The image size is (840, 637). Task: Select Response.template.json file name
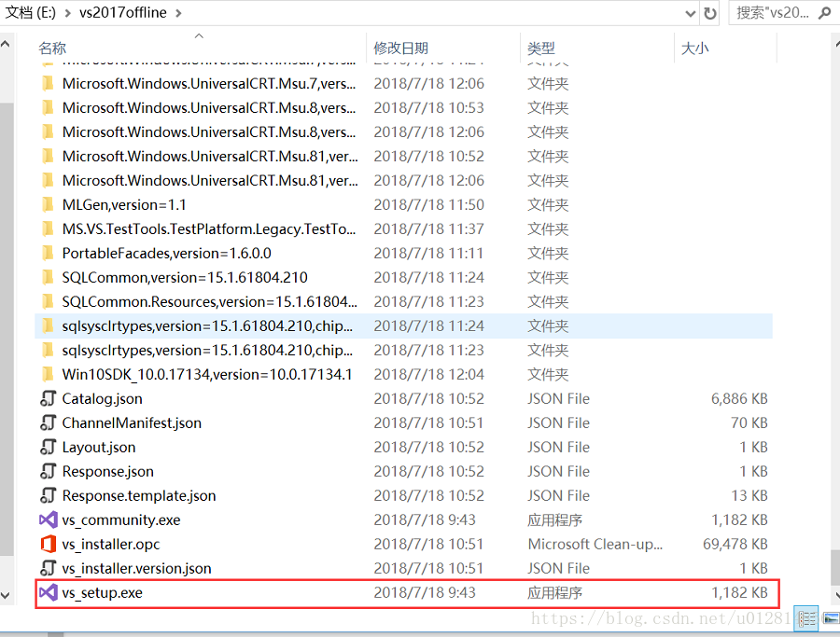coord(139,495)
